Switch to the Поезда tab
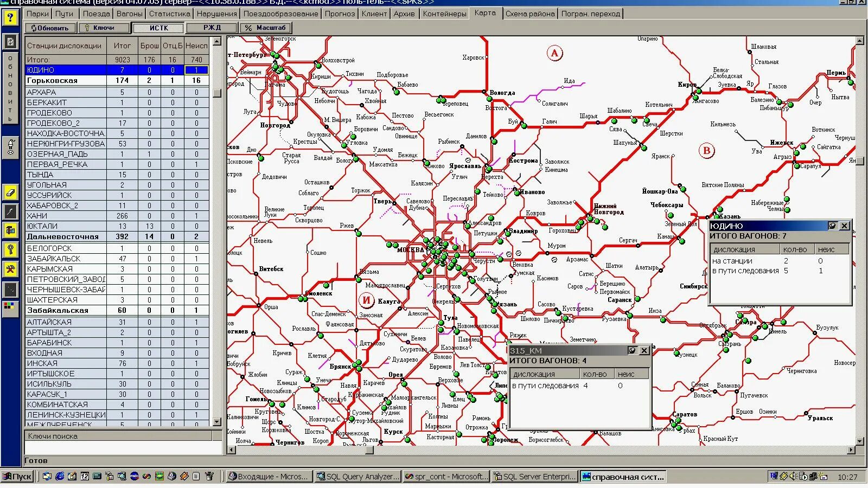This screenshot has width=868, height=488. point(97,14)
